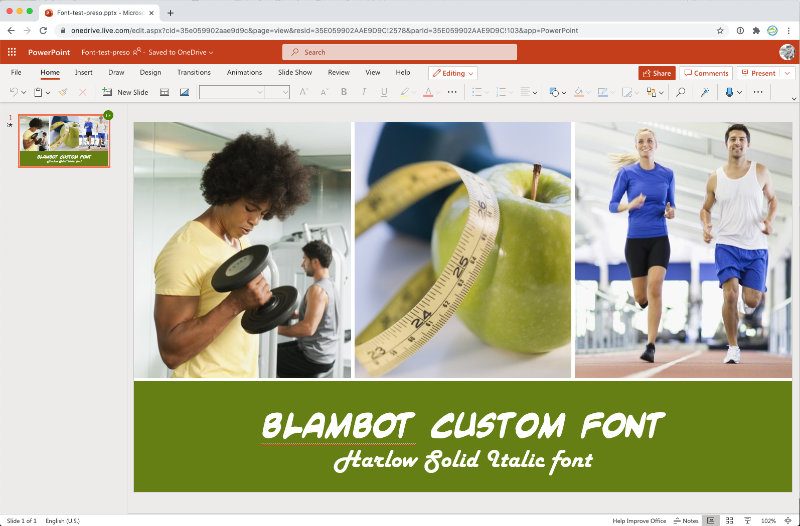Screen dimensions: 800x526
Task: Click the PowerPoint search box
Action: tap(399, 52)
